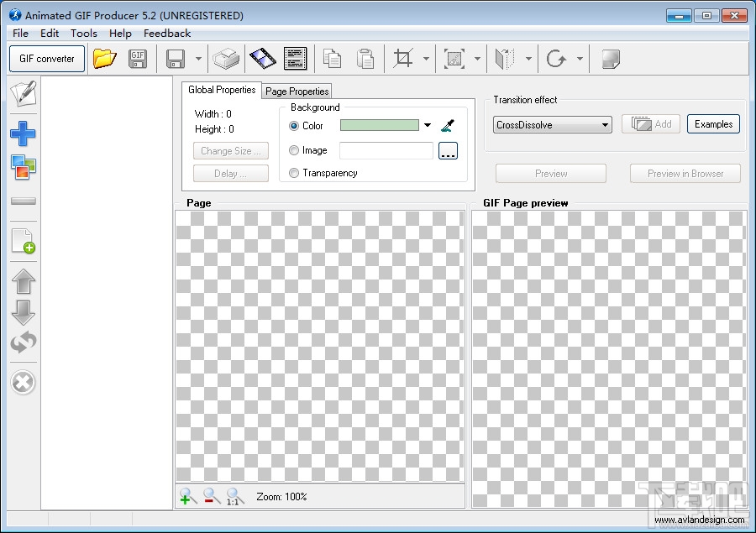The height and width of the screenshot is (533, 756).
Task: Click the Copy pages toolbar icon
Action: (332, 59)
